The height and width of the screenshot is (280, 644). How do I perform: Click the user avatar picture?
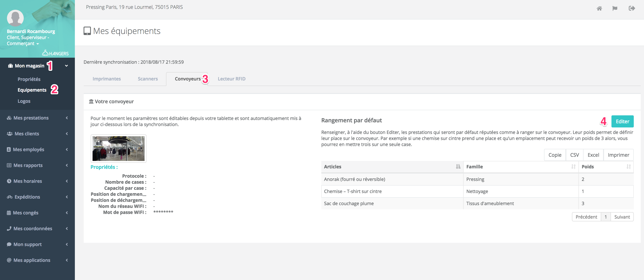[15, 18]
